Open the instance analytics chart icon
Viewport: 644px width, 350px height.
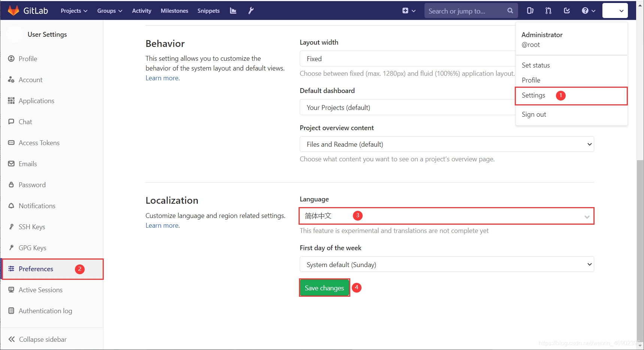233,11
